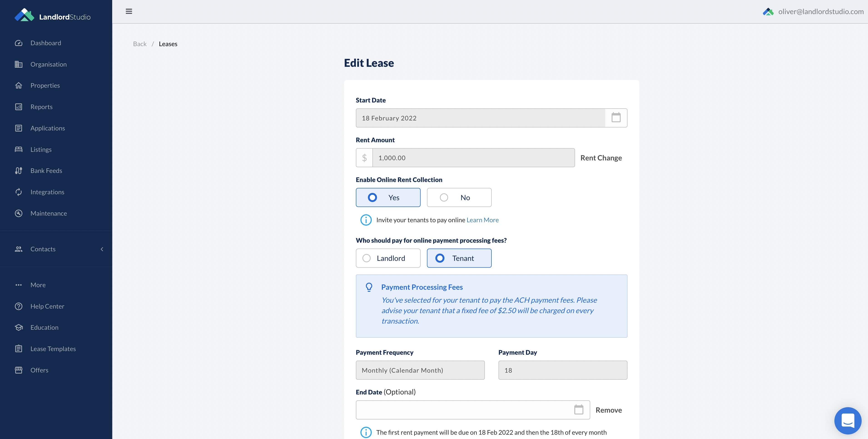Click the empty End Date input field
868x439 pixels.
pyautogui.click(x=473, y=410)
